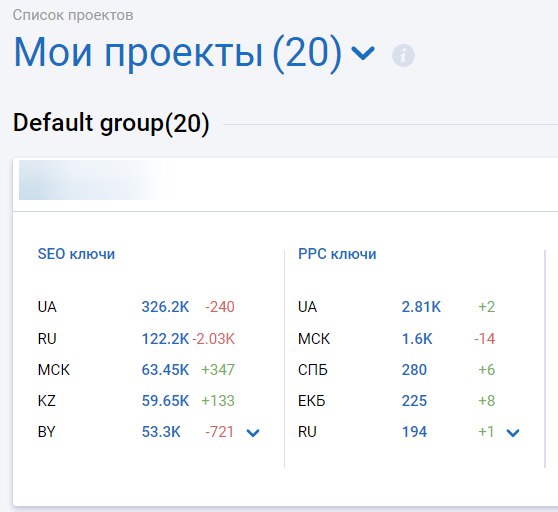
Task: Click PPC ЕКБ value 225
Action: point(414,401)
